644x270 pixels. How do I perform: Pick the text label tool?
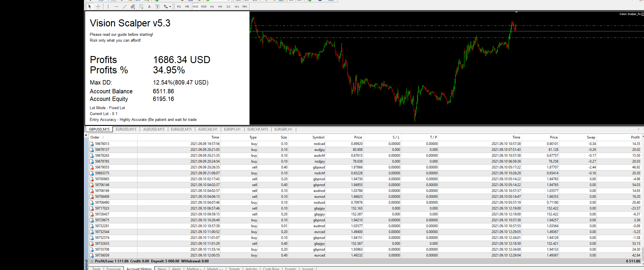pyautogui.click(x=157, y=6)
